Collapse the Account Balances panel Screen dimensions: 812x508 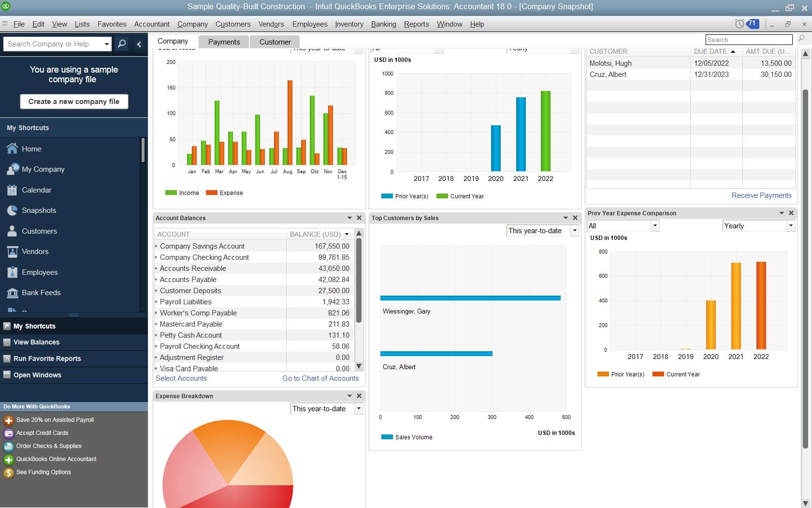point(349,218)
